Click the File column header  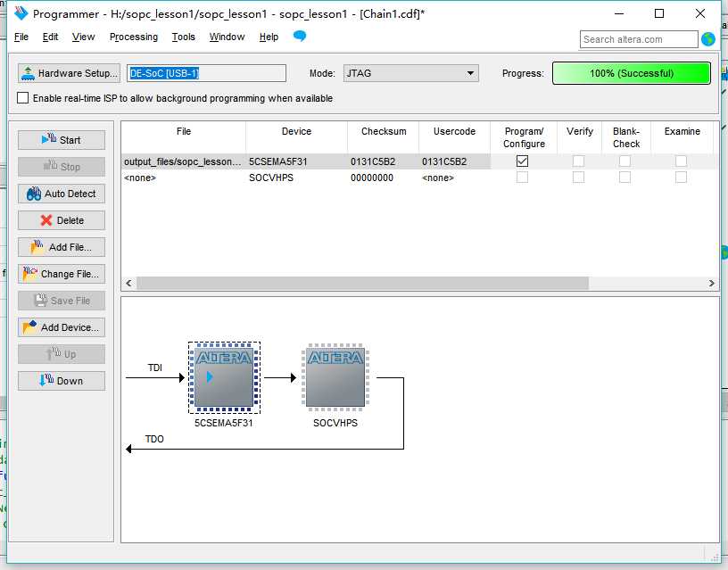pos(184,131)
